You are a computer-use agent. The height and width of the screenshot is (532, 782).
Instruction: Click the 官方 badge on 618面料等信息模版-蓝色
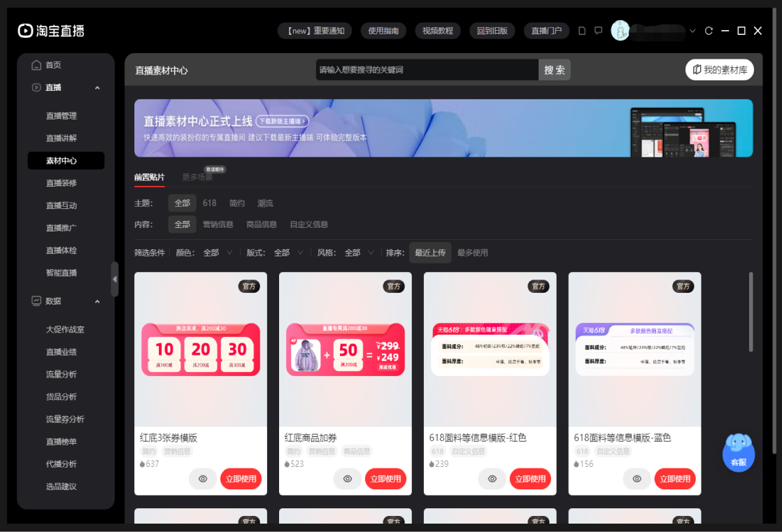point(683,286)
